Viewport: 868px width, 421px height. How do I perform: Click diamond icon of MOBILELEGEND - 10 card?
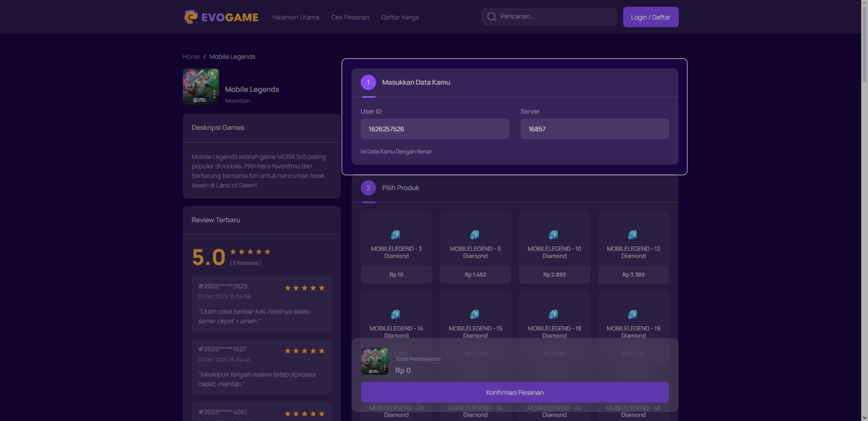[x=554, y=234]
